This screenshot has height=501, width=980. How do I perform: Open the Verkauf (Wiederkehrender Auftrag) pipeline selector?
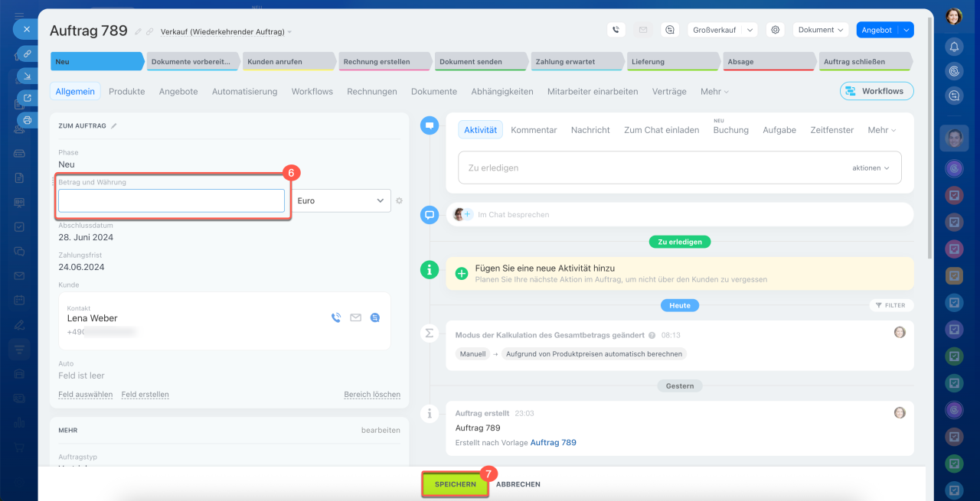[x=226, y=32]
